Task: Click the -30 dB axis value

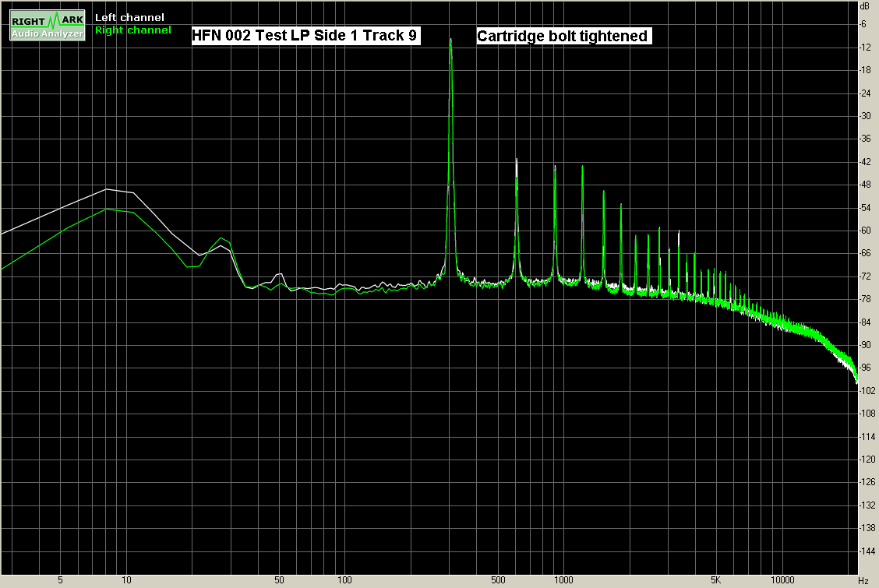Action: (x=866, y=116)
